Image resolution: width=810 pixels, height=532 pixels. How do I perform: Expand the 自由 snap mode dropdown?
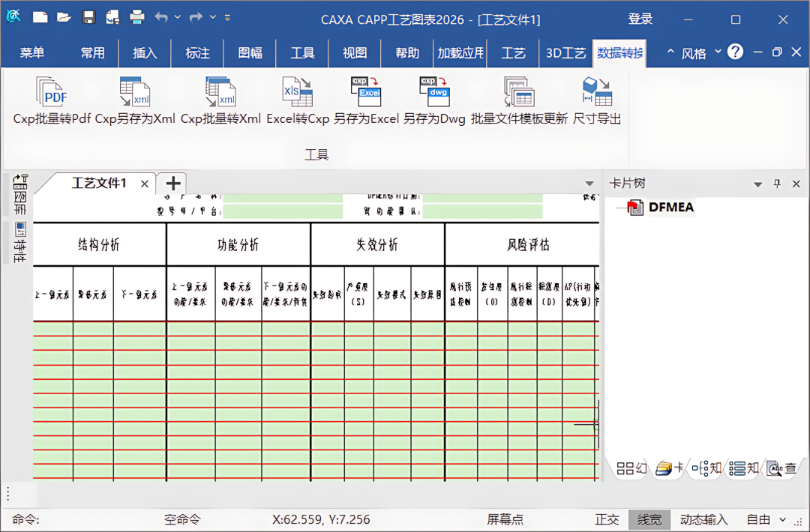pyautogui.click(x=782, y=519)
